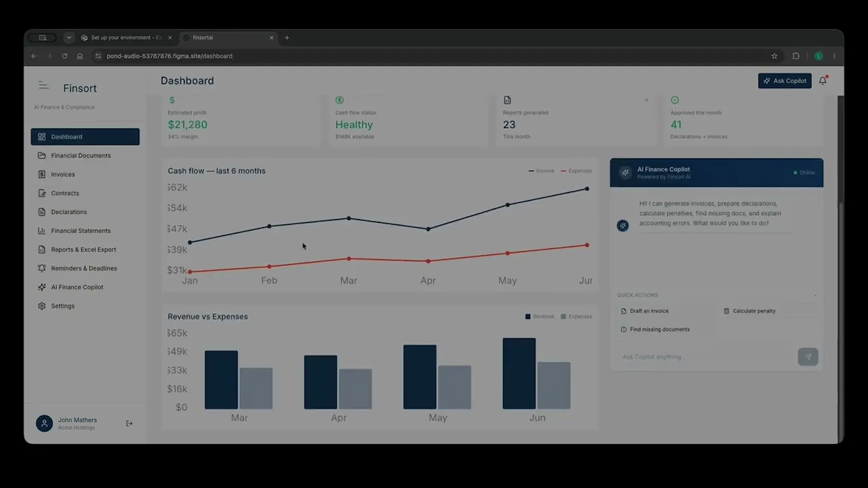
Task: Click the send message button in Copilot
Action: 808,357
